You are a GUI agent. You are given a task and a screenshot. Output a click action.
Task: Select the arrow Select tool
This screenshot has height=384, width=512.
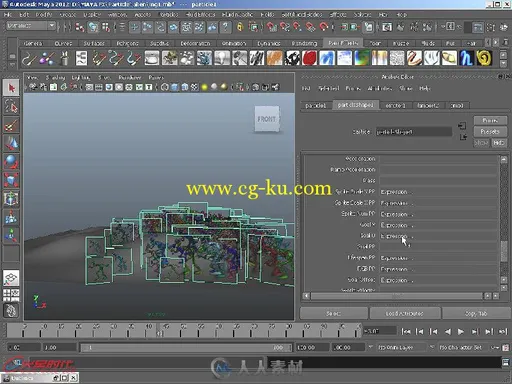(x=11, y=88)
